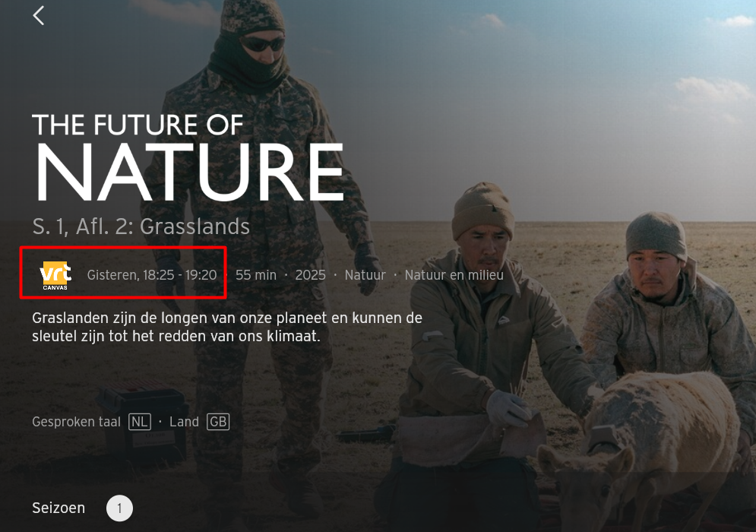Click the Seizoen label

[x=59, y=508]
